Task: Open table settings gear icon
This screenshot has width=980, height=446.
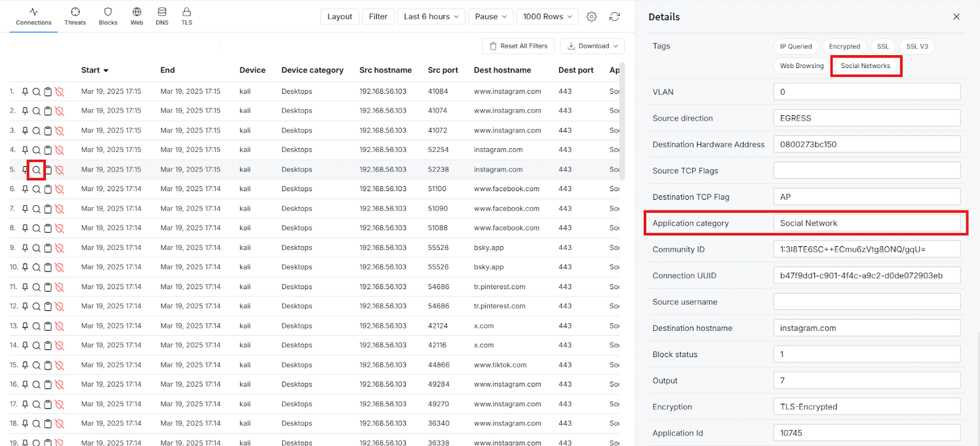Action: pos(592,17)
